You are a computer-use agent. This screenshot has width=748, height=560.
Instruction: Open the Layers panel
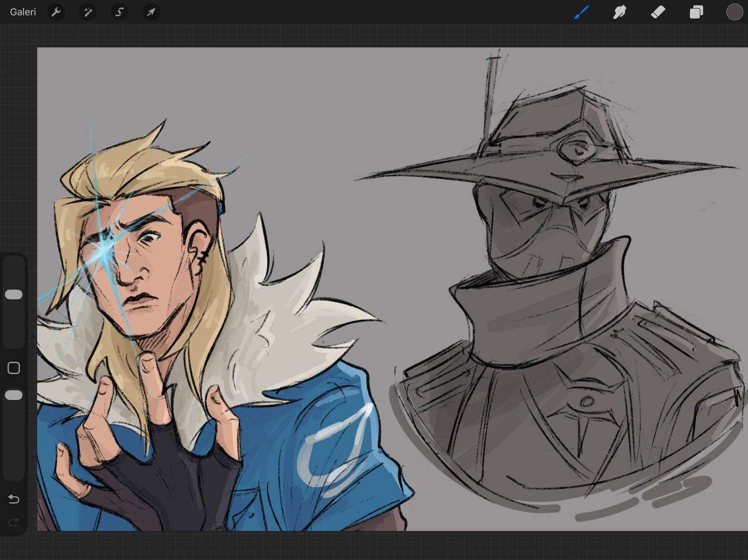point(696,12)
